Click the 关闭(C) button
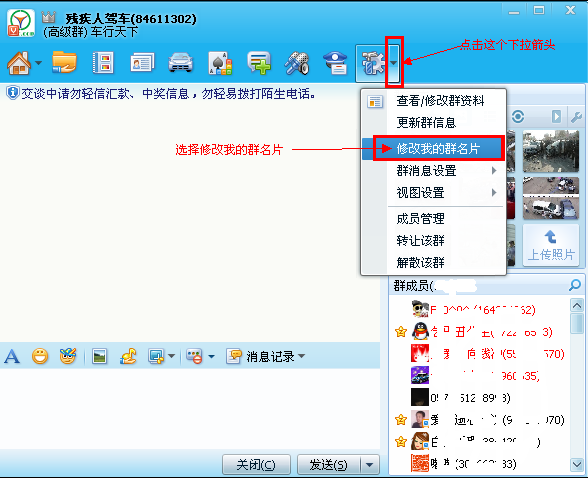The height and width of the screenshot is (478, 588). (256, 465)
